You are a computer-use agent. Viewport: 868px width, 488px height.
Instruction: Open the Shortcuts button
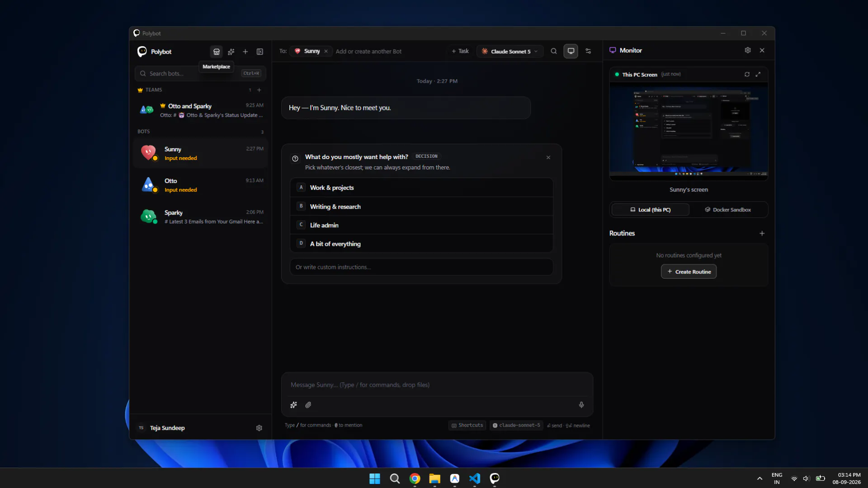pyautogui.click(x=467, y=425)
